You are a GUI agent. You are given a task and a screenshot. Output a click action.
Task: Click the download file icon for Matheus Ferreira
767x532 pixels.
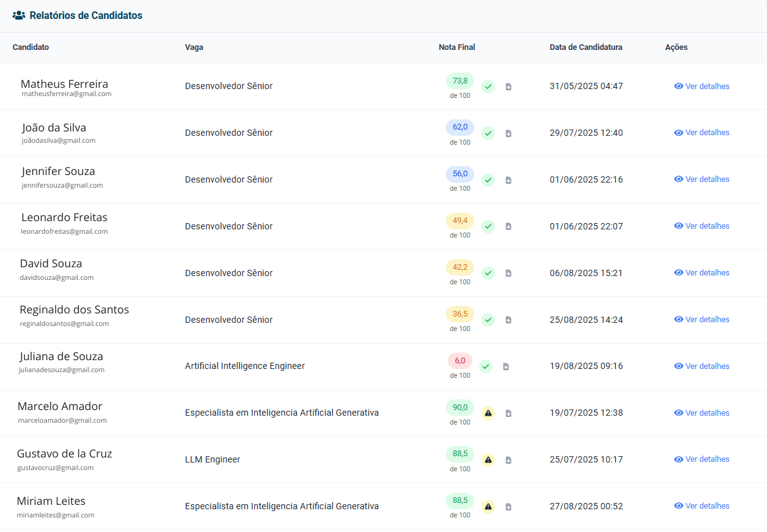508,87
